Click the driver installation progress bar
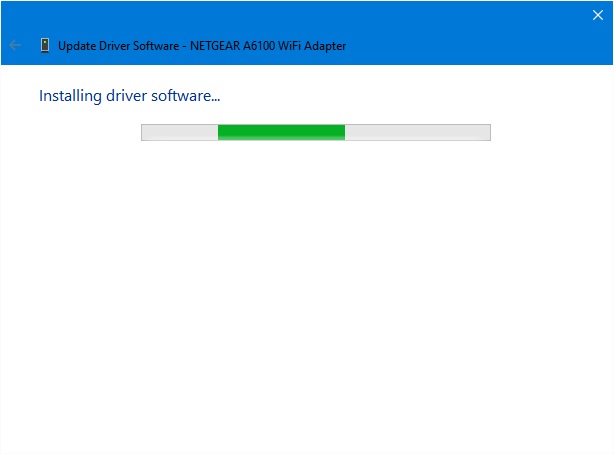This screenshot has width=614, height=454. pos(316,132)
